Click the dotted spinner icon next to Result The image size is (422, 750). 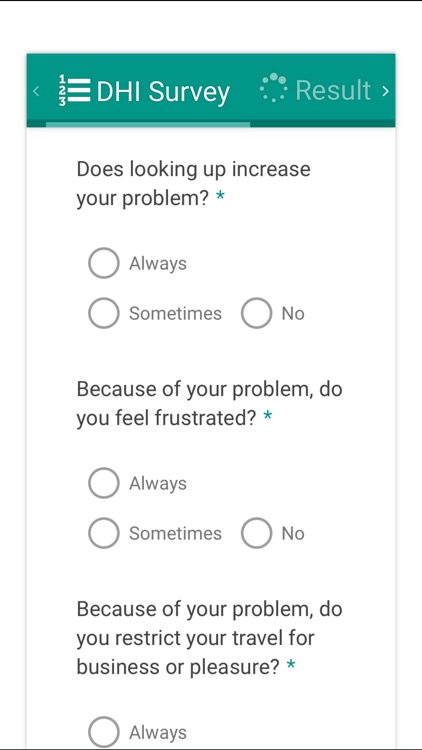point(274,88)
